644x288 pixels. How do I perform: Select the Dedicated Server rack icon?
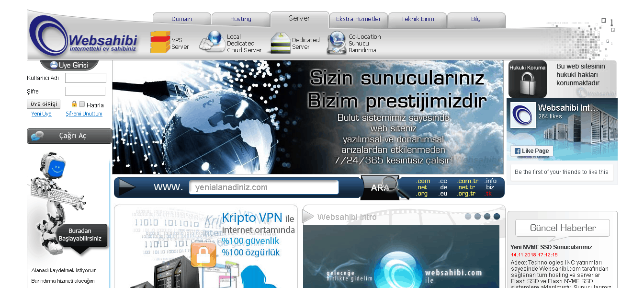(280, 43)
